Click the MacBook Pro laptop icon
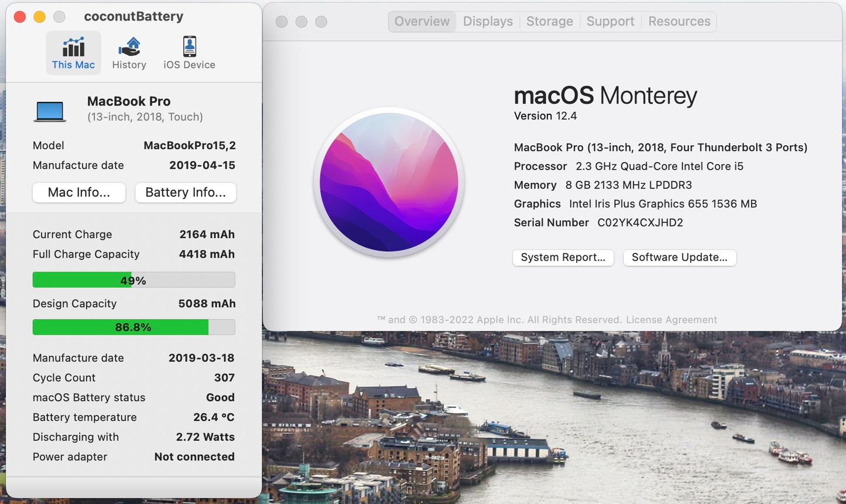 point(50,111)
